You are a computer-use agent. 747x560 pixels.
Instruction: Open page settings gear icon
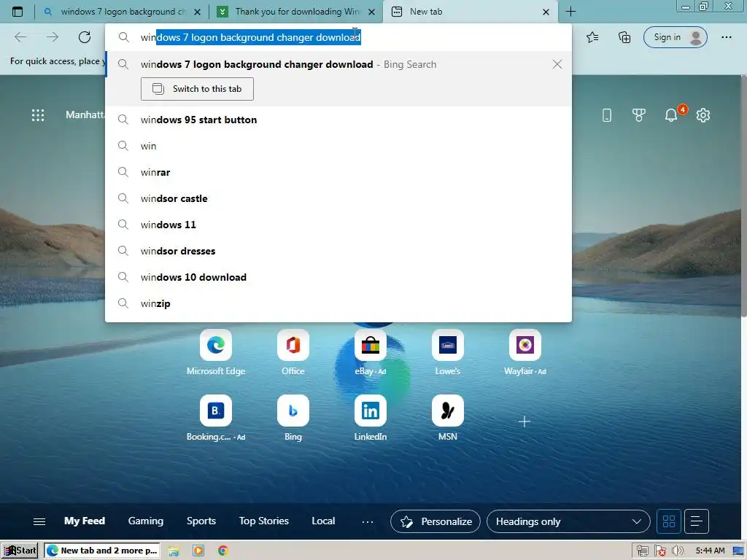click(703, 114)
